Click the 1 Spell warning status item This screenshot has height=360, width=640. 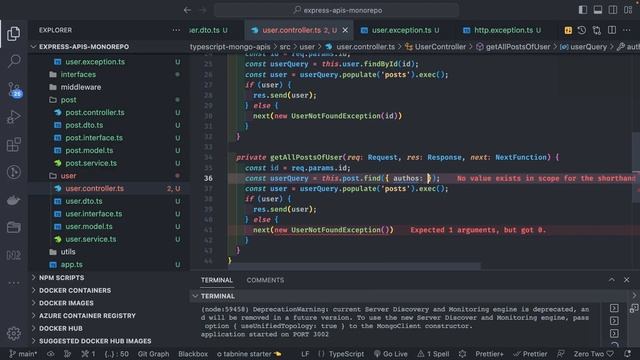coord(433,354)
